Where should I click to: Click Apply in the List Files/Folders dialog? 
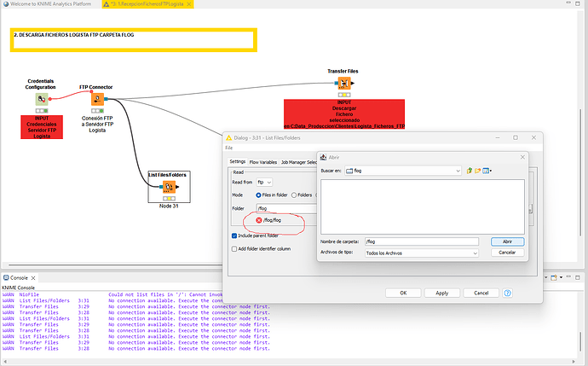tap(441, 293)
